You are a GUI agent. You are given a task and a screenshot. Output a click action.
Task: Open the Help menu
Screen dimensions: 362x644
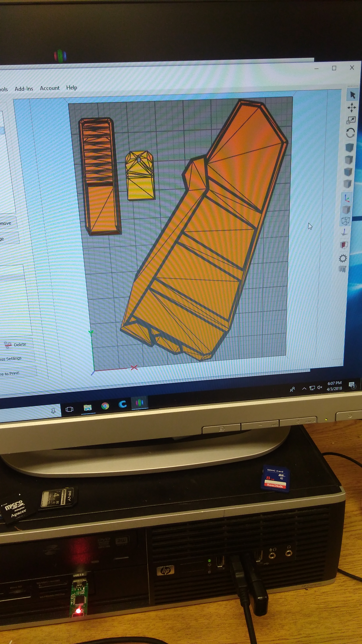tap(71, 87)
